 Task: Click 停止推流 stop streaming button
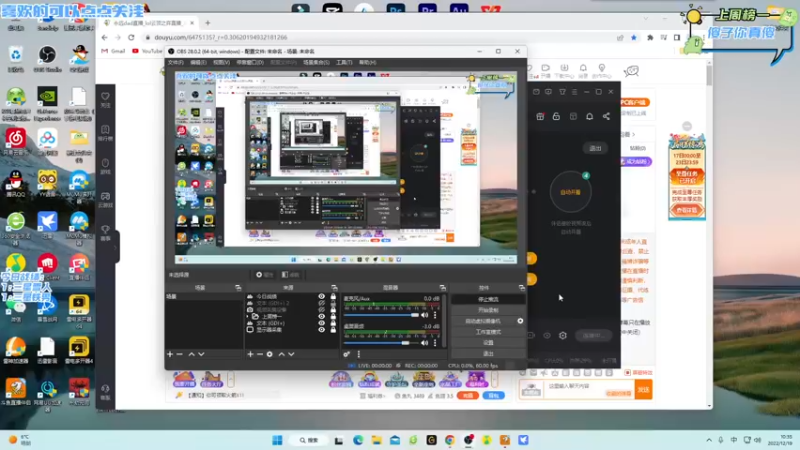[488, 299]
